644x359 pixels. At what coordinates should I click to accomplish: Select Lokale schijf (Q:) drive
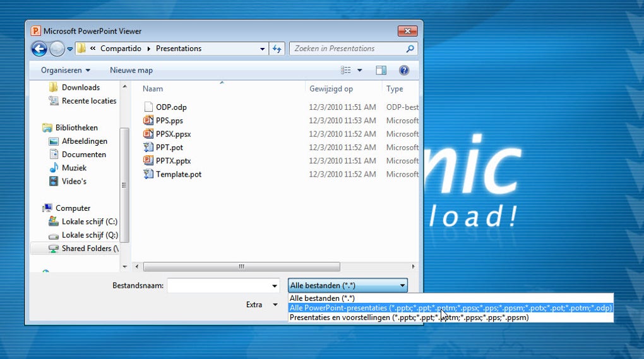89,235
